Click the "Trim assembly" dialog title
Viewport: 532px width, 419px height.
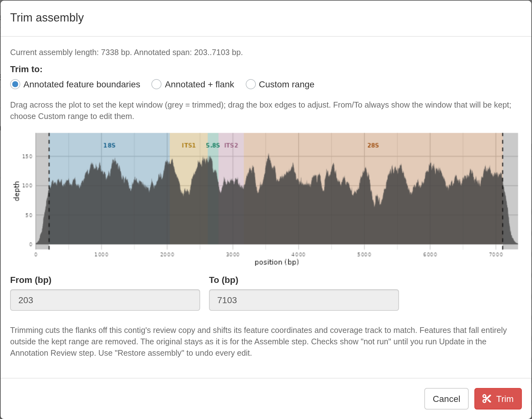pyautogui.click(x=47, y=18)
